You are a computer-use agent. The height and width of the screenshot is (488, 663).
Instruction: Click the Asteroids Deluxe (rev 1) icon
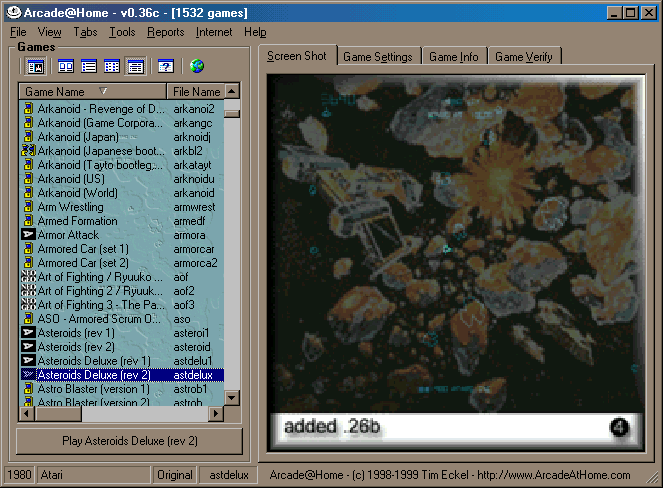pyautogui.click(x=28, y=360)
